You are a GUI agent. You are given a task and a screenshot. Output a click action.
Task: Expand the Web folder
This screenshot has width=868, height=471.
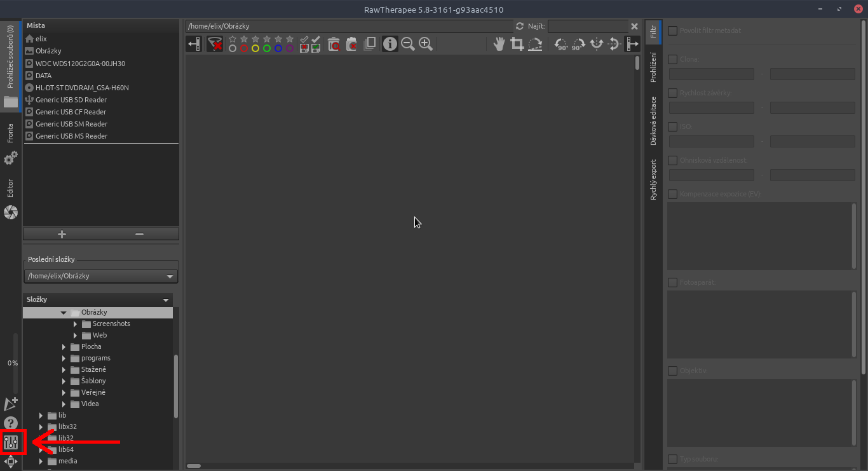(x=75, y=335)
